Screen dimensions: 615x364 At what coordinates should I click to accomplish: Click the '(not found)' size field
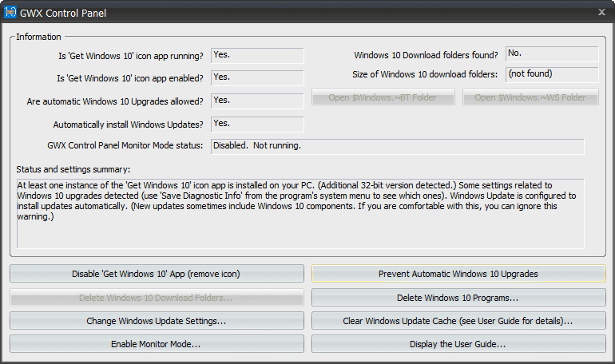[552, 74]
